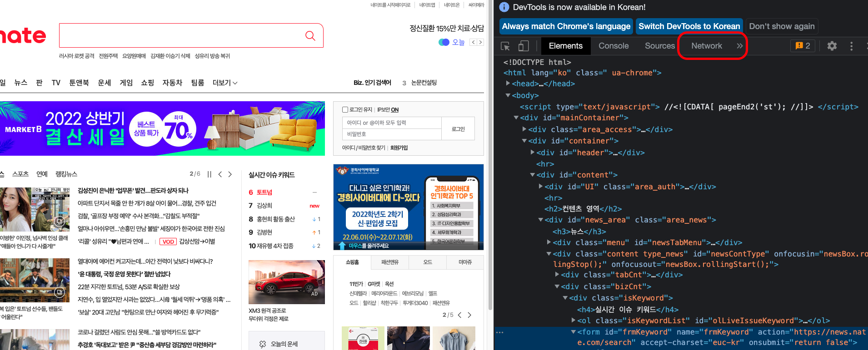The width and height of the screenshot is (868, 350).
Task: Select the inspect element picker icon in DevTools
Action: pos(505,46)
